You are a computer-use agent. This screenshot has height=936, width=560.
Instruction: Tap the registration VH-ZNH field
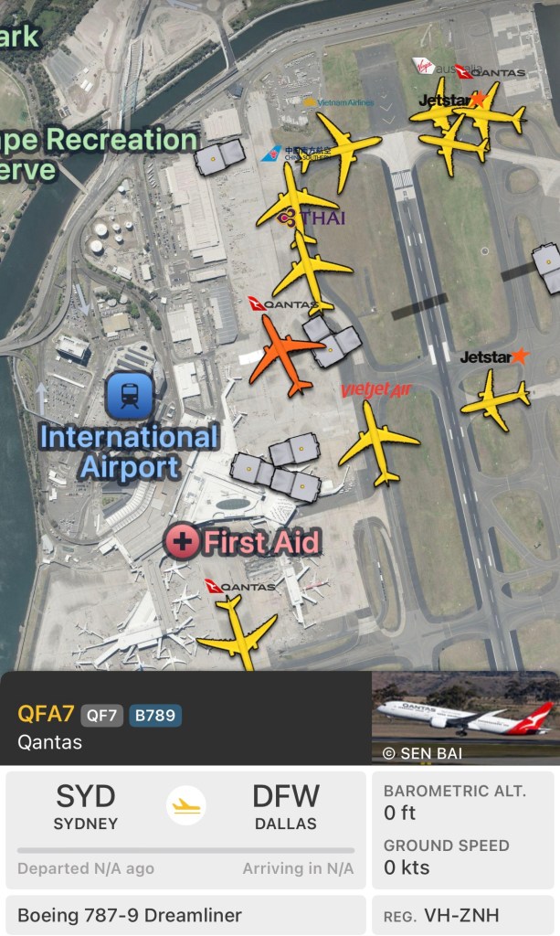click(463, 914)
